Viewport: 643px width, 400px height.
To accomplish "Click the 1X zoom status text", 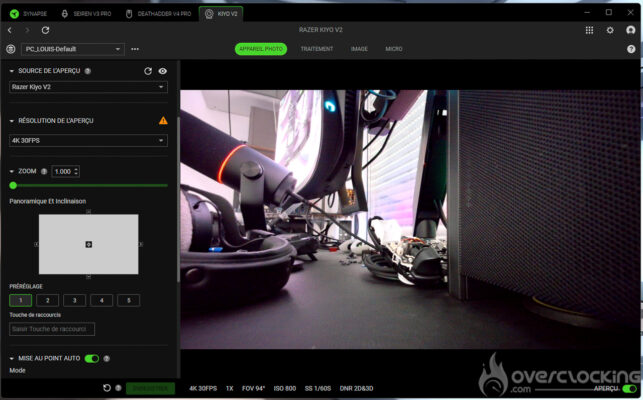I will click(230, 389).
